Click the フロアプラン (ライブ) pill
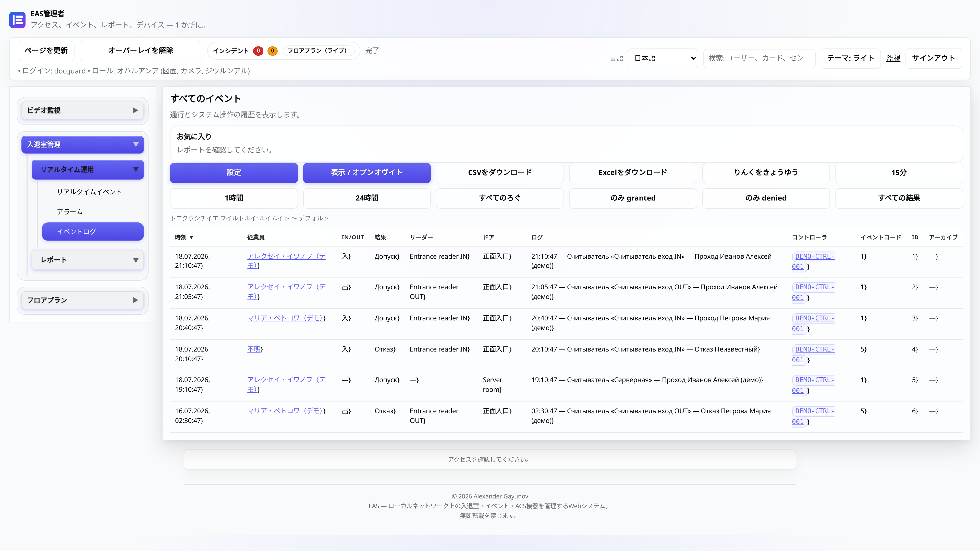 [x=317, y=51]
